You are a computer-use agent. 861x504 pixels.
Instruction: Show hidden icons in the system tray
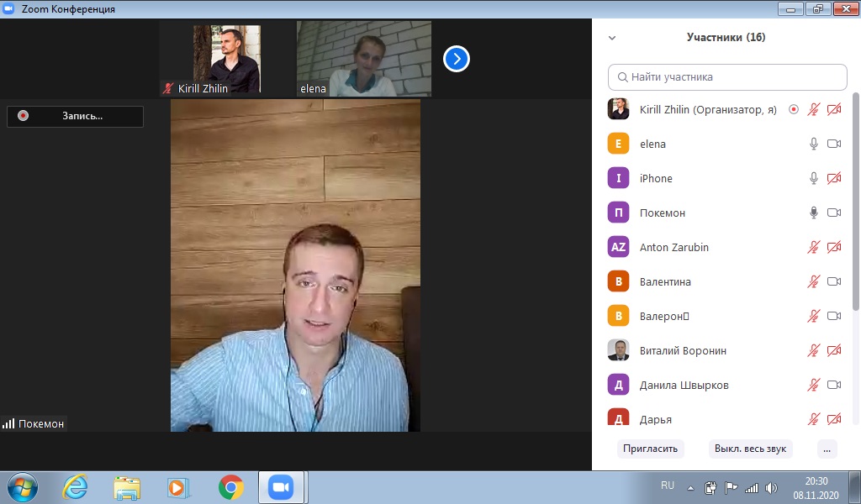click(690, 488)
